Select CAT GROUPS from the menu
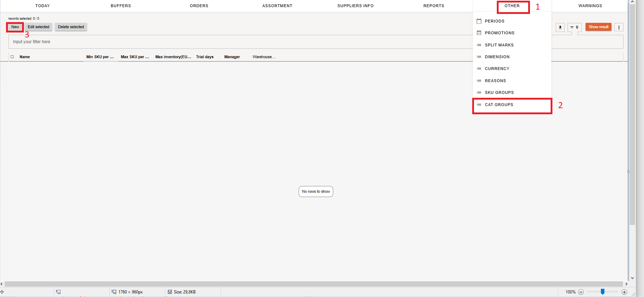This screenshot has height=297, width=644. pyautogui.click(x=499, y=105)
